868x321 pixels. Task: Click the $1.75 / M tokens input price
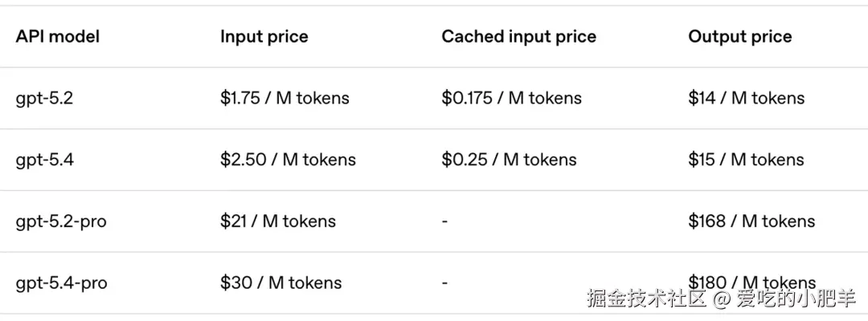285,99
